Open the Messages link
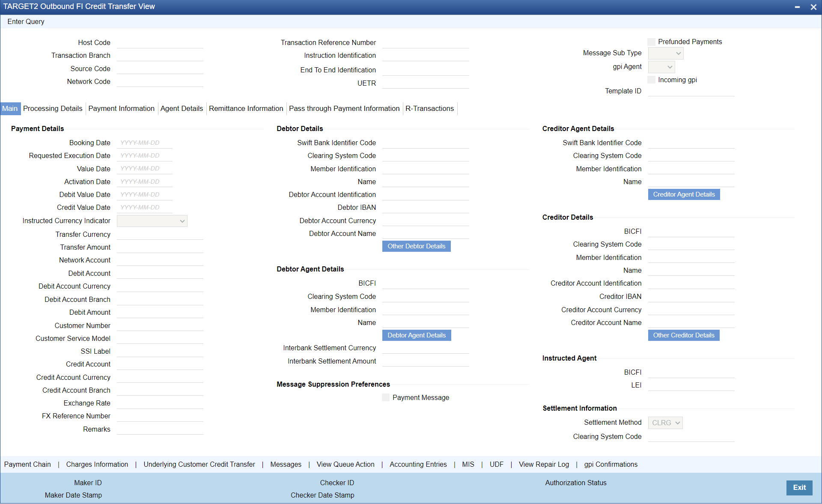This screenshot has width=822, height=504. tap(286, 465)
